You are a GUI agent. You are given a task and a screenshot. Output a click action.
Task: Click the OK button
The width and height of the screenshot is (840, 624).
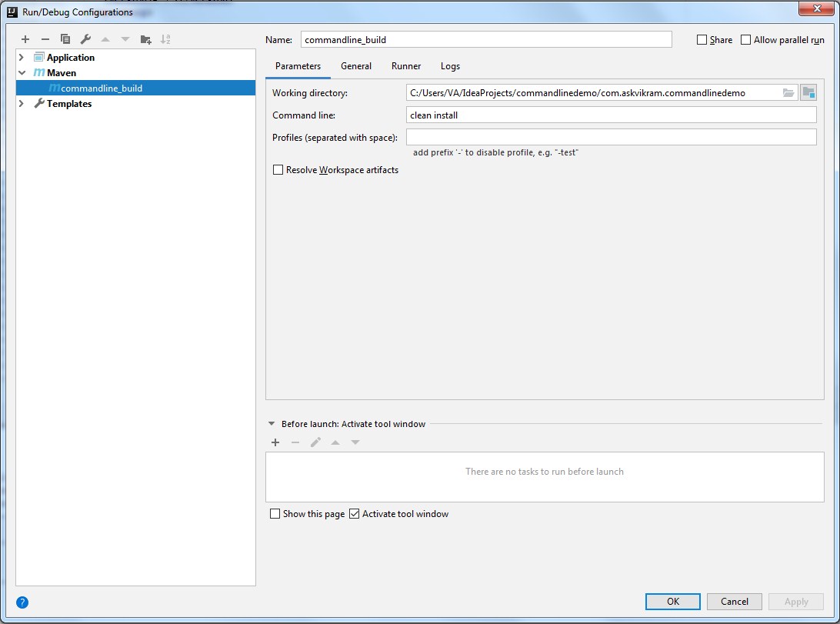673,602
